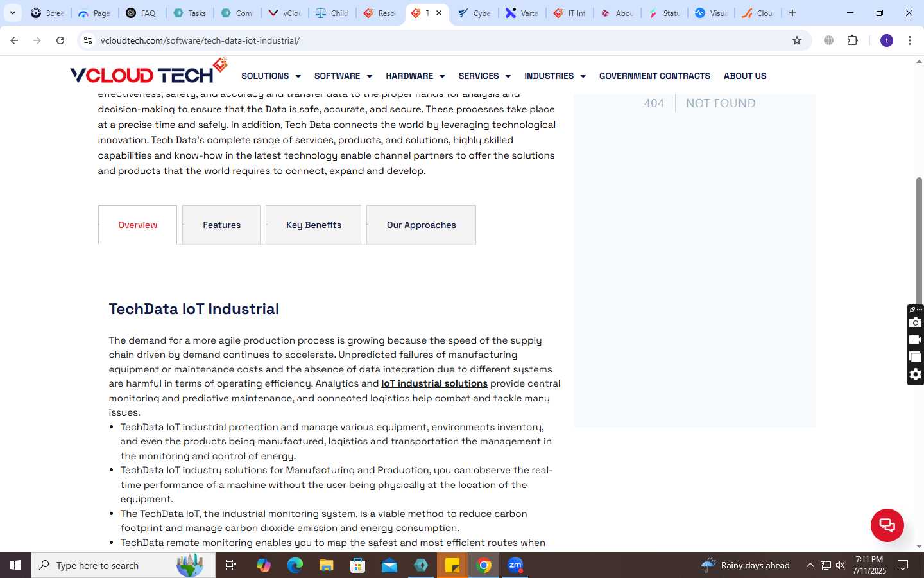Open Task View on the taskbar
Screen dimensions: 924x578
[x=231, y=565]
